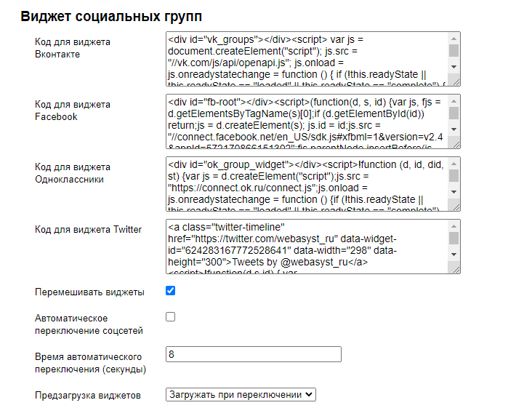Click the Одноклассники textarea scrollbar thumb
532x408 pixels.
pos(454,175)
